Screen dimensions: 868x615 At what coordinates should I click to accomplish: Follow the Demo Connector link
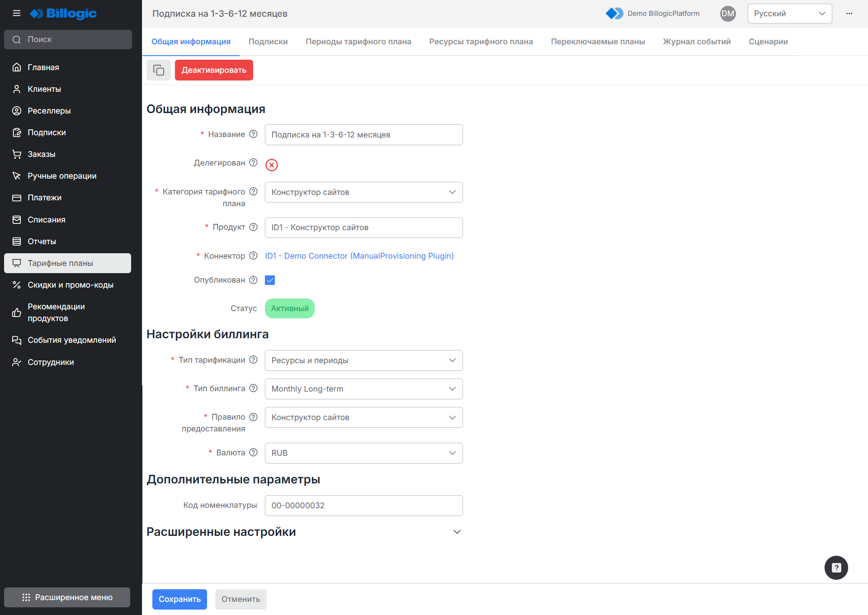(359, 256)
